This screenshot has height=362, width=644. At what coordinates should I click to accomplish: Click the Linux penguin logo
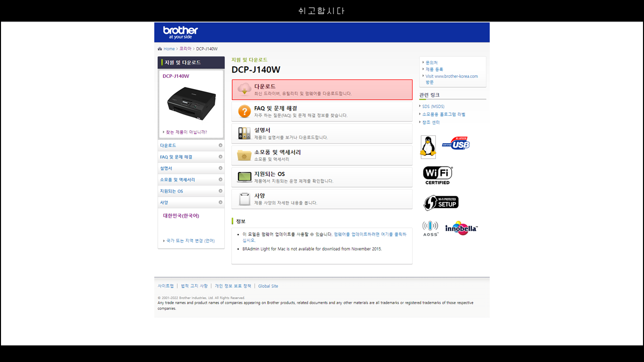click(x=428, y=147)
